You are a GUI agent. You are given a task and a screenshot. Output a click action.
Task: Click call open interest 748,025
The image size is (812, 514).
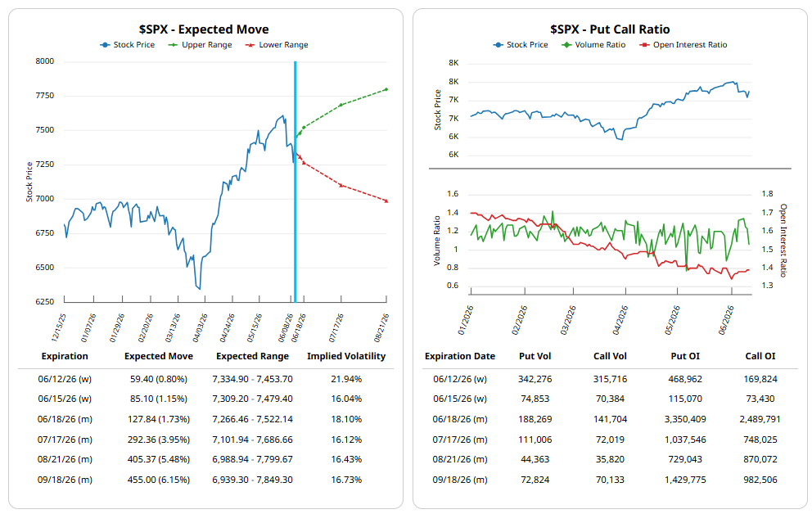tap(760, 440)
